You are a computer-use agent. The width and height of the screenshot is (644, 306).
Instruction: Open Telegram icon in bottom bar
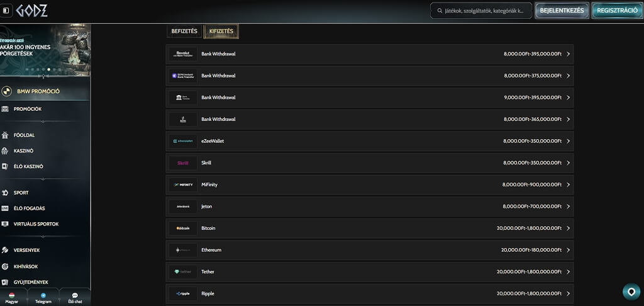pyautogui.click(x=43, y=295)
